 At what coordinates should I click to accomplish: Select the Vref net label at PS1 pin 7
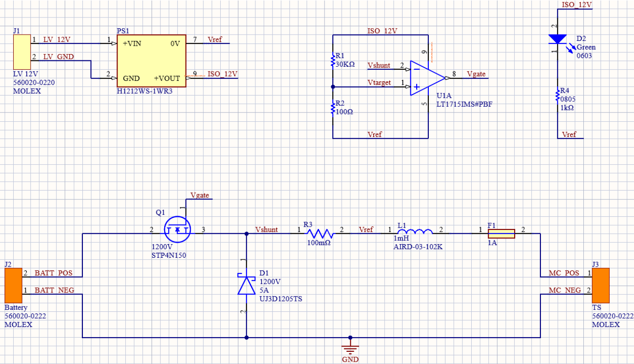[x=215, y=39]
